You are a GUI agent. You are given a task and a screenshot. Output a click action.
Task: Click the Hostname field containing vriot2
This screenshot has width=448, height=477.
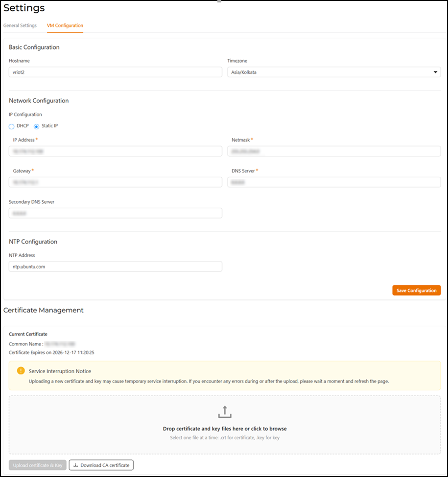[115, 72]
